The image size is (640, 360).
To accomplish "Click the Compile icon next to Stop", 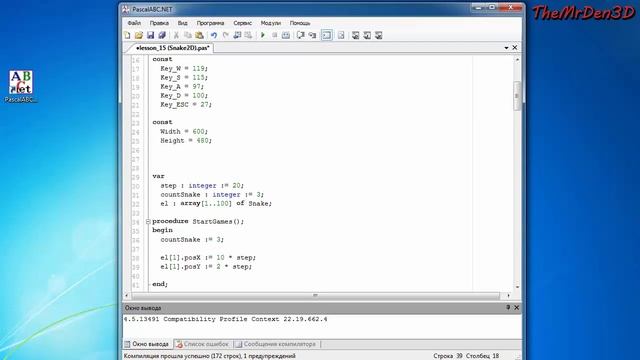I will point(286,35).
